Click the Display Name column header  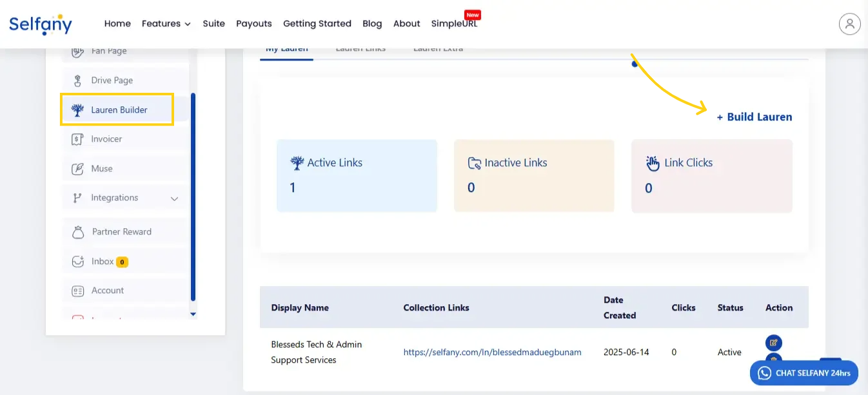300,308
